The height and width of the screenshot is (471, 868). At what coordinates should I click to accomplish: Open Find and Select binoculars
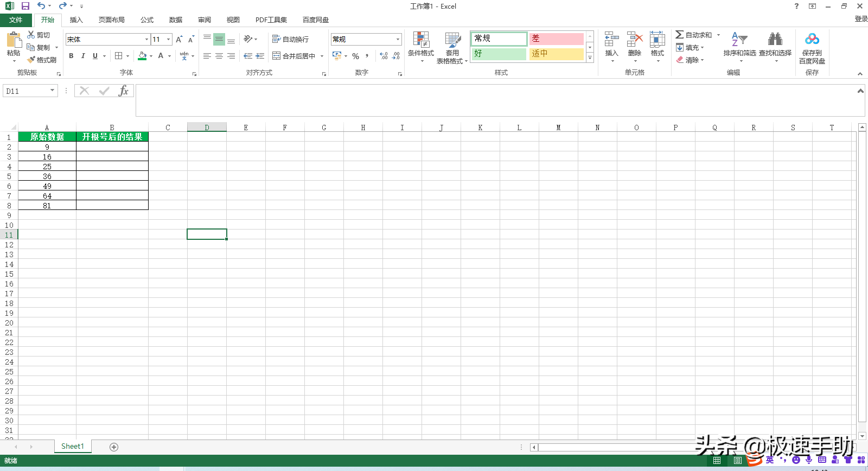(775, 47)
